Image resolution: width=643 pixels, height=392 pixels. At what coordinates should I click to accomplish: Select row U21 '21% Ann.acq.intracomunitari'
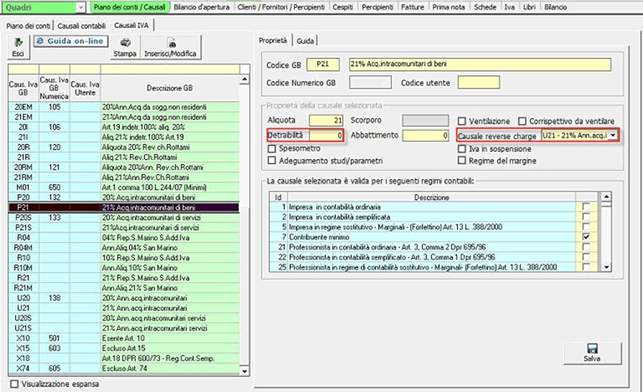click(123, 308)
